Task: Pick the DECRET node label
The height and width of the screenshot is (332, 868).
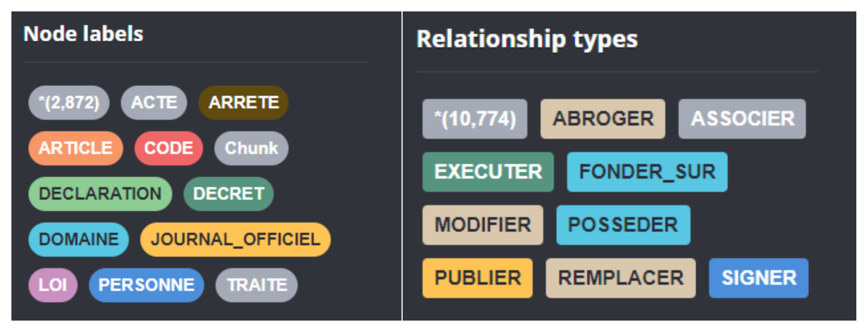Action: [x=228, y=194]
